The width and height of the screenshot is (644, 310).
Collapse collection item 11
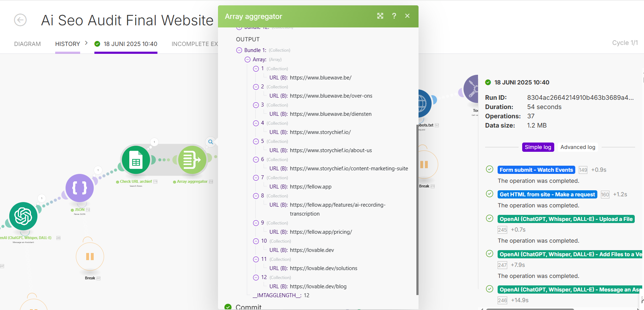point(256,259)
